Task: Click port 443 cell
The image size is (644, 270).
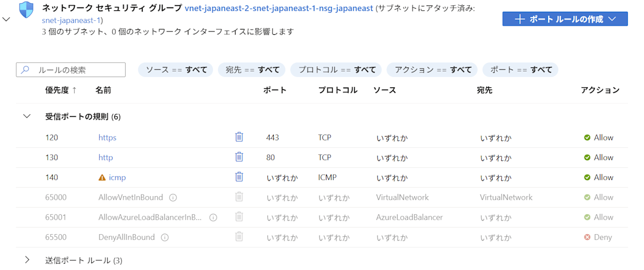Action: click(x=273, y=138)
